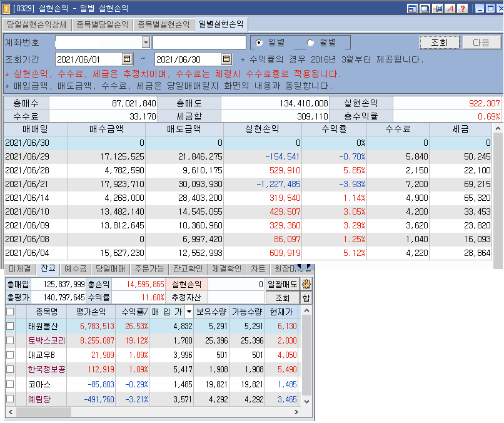504x423 pixels.
Task: Open help via red question mark icon
Action: point(463,8)
